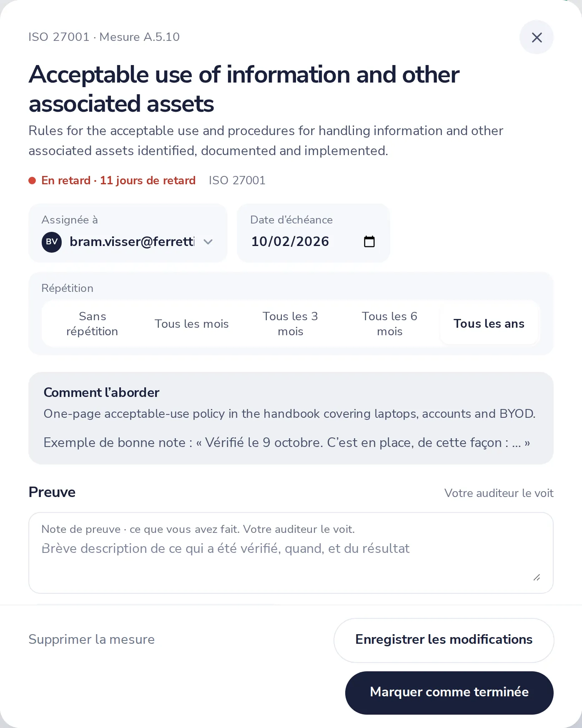This screenshot has width=582, height=728.
Task: Open the calendar picker icon
Action: tap(369, 241)
